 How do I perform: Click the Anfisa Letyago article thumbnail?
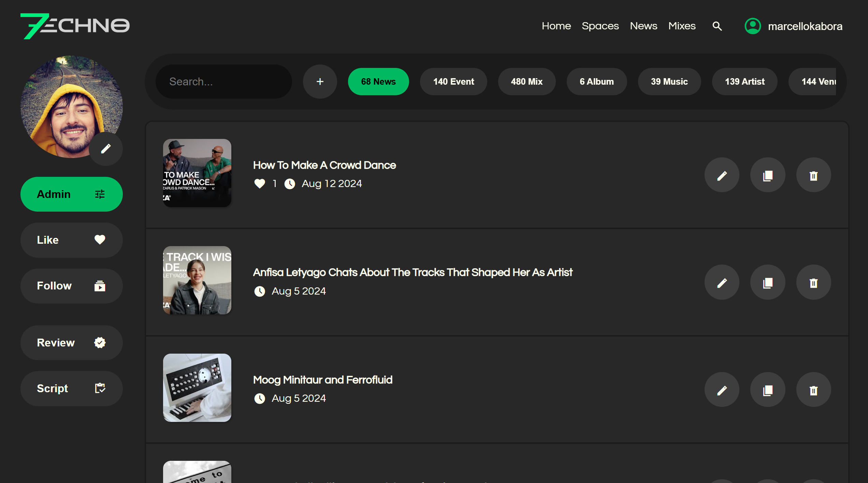point(197,280)
